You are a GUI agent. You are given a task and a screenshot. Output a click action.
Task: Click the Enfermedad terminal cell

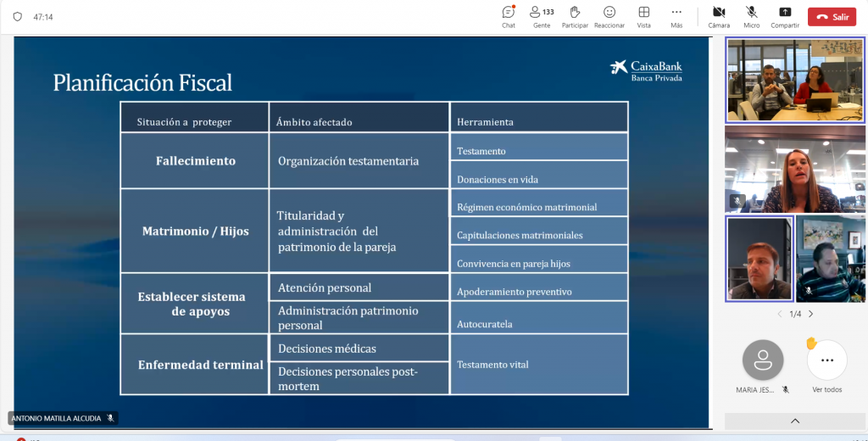click(x=195, y=365)
